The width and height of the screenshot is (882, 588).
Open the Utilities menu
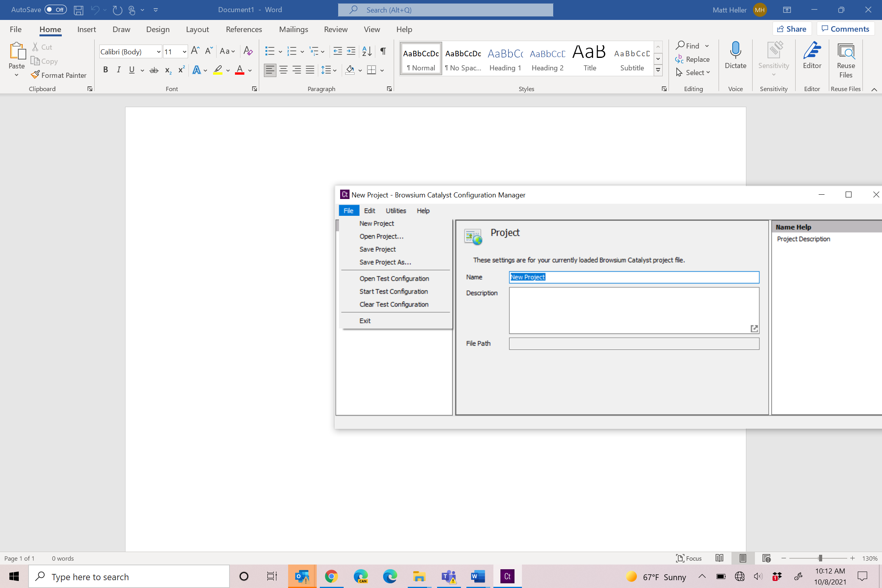396,211
